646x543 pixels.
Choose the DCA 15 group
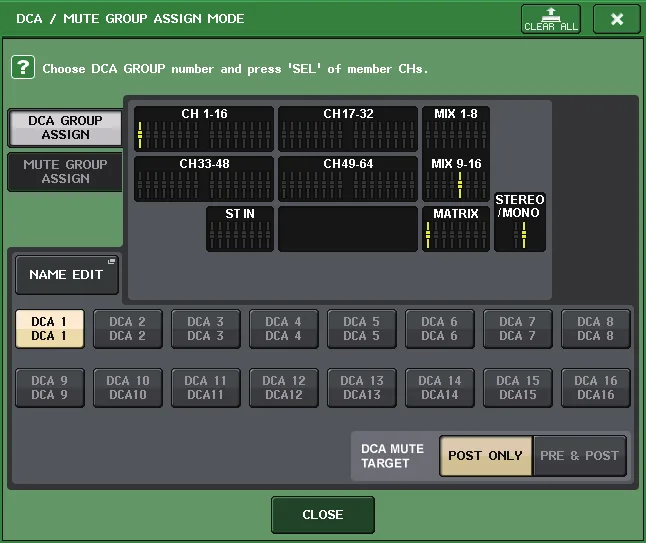coord(517,388)
